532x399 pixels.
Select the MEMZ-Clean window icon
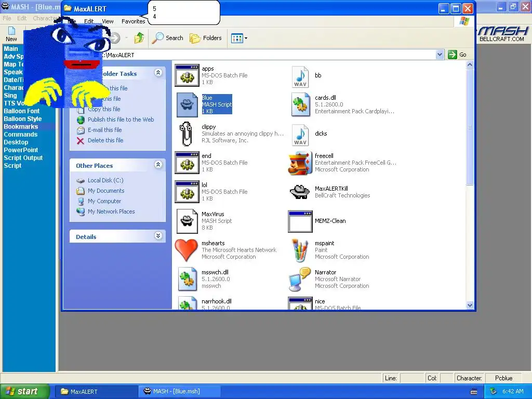pyautogui.click(x=300, y=221)
